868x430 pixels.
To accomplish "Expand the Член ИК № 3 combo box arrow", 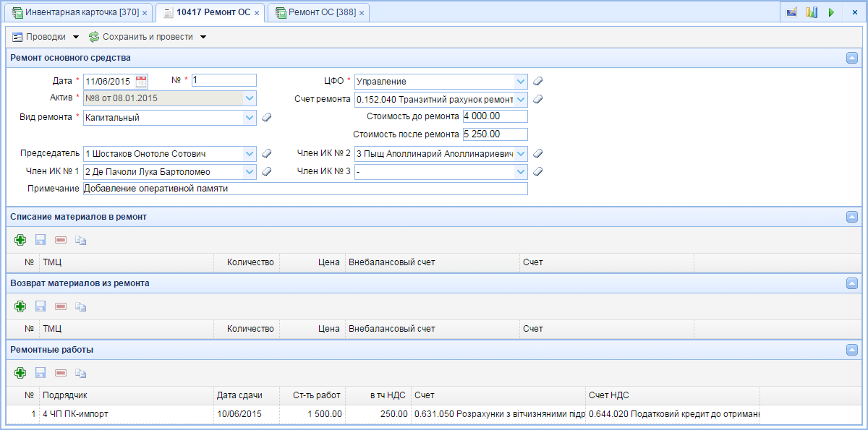I will (521, 171).
